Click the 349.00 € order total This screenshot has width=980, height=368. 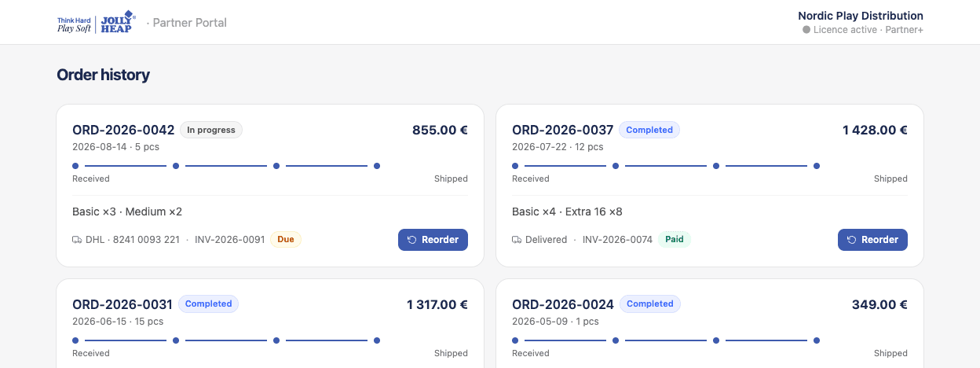point(879,304)
